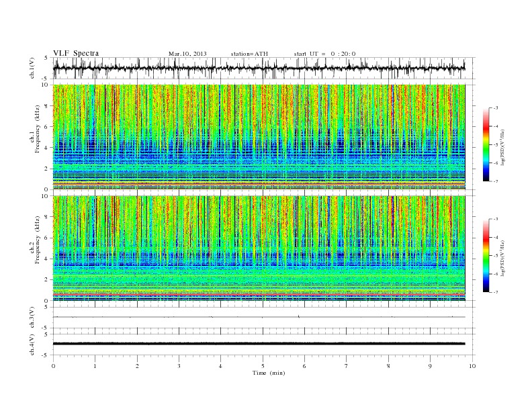
Task: Click the ch.1 spectrogram color scale bar
Action: click(486, 145)
